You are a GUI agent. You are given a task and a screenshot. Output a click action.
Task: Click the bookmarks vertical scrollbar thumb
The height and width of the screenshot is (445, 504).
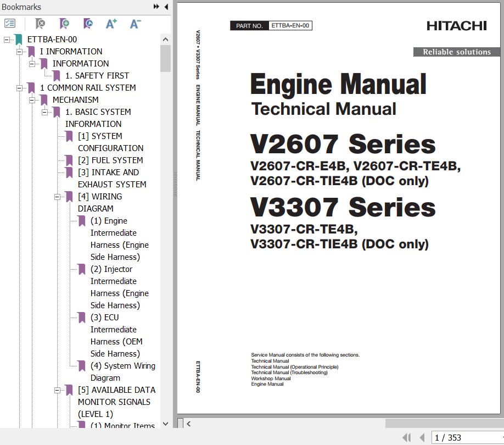pos(166,59)
